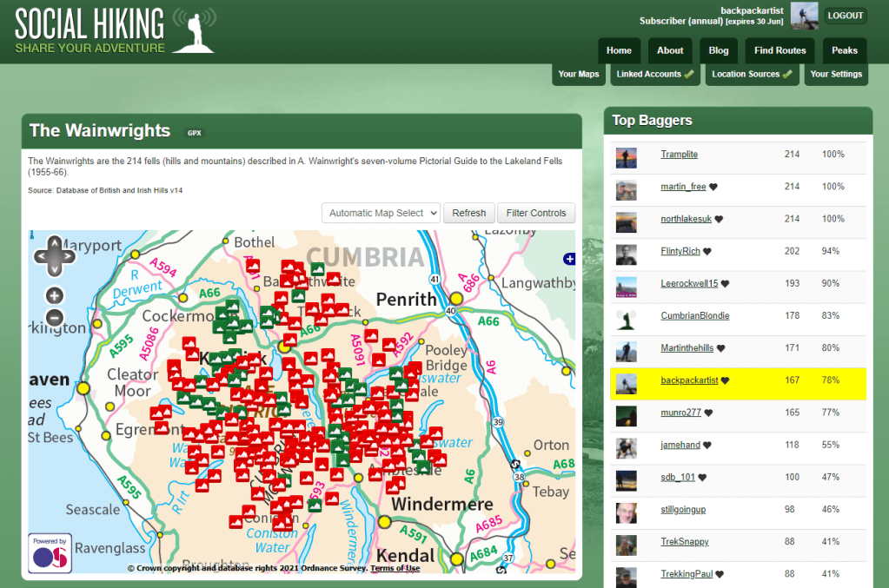Click the Terms of Use link

click(x=395, y=568)
